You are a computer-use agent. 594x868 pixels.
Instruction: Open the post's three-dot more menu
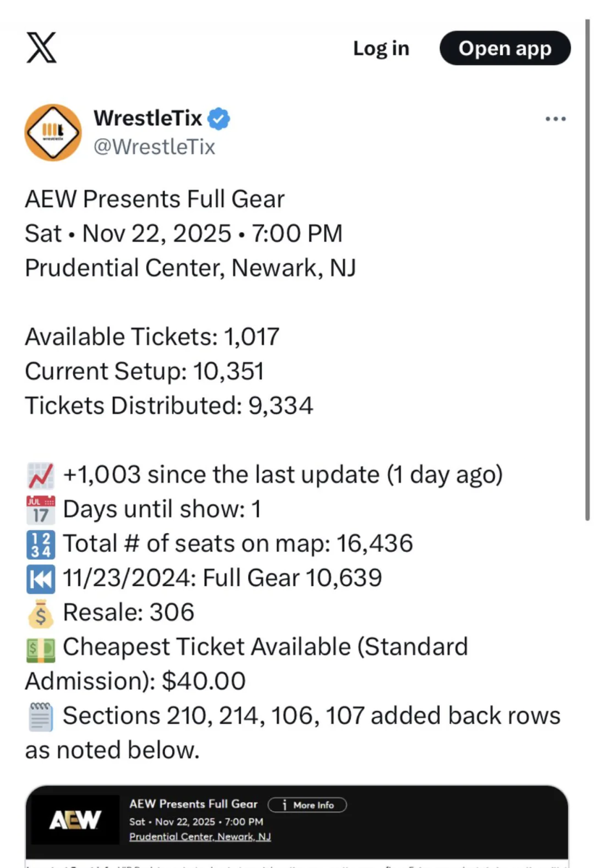[x=555, y=119]
